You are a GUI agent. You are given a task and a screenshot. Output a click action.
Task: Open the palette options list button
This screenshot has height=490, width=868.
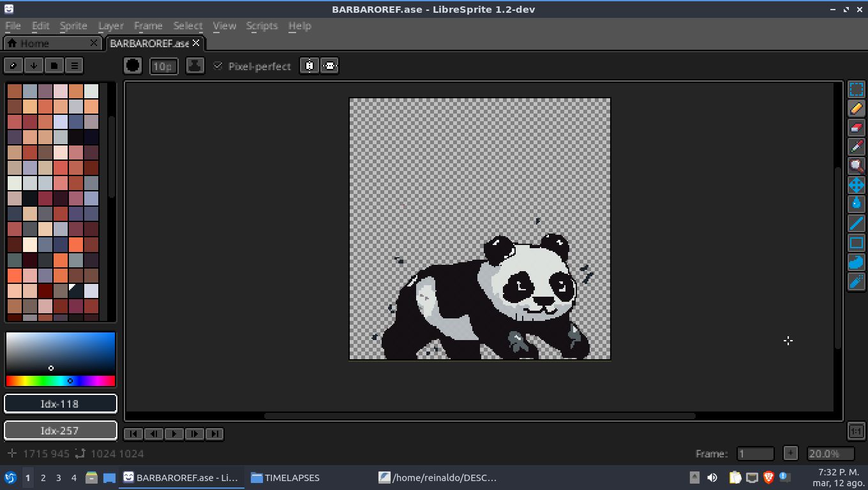tap(75, 65)
